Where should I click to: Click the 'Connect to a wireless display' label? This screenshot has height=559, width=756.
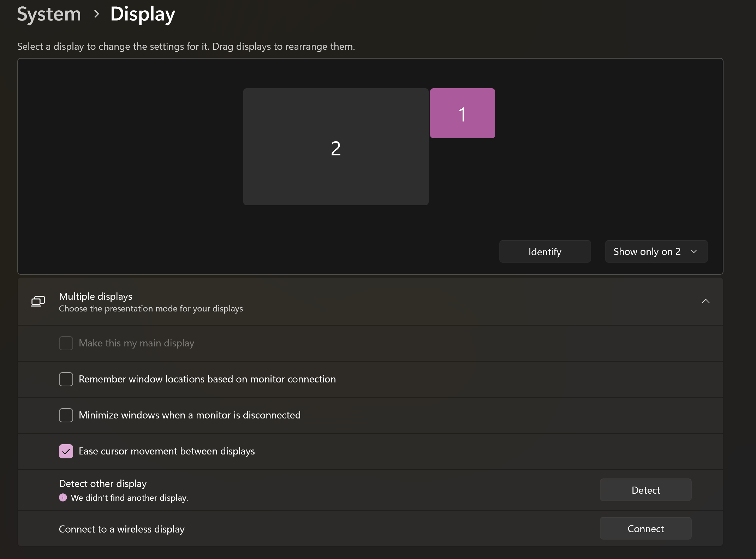click(x=122, y=529)
